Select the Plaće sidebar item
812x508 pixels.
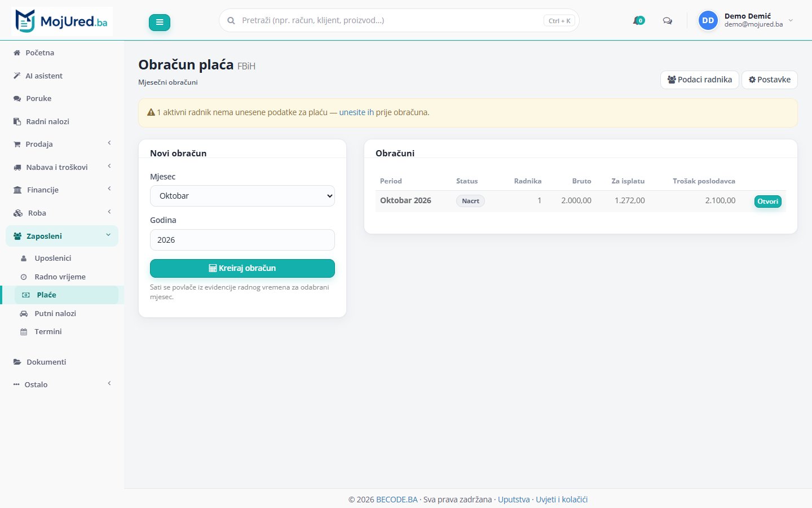(x=67, y=295)
